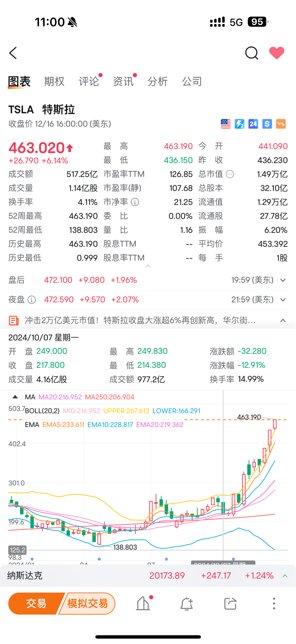Image resolution: width=296 pixels, height=644 pixels.
Task: Open the news document icon
Action: tap(14, 320)
